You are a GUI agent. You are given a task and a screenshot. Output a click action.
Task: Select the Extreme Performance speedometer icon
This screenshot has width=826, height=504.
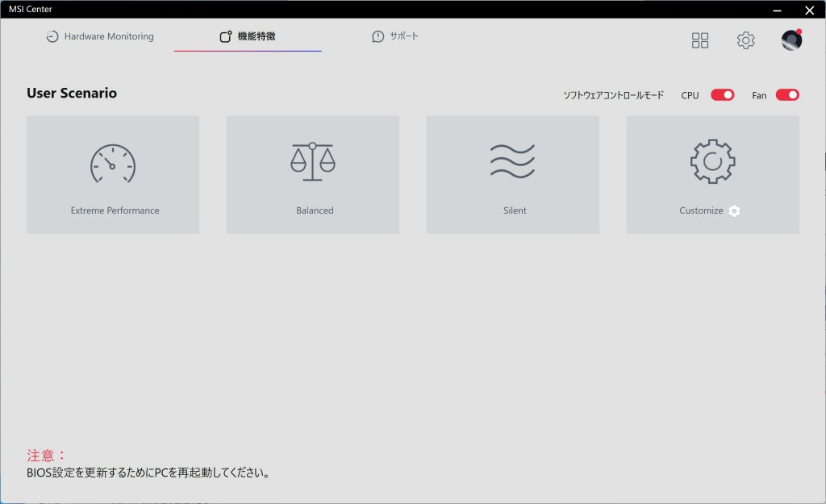tap(113, 164)
